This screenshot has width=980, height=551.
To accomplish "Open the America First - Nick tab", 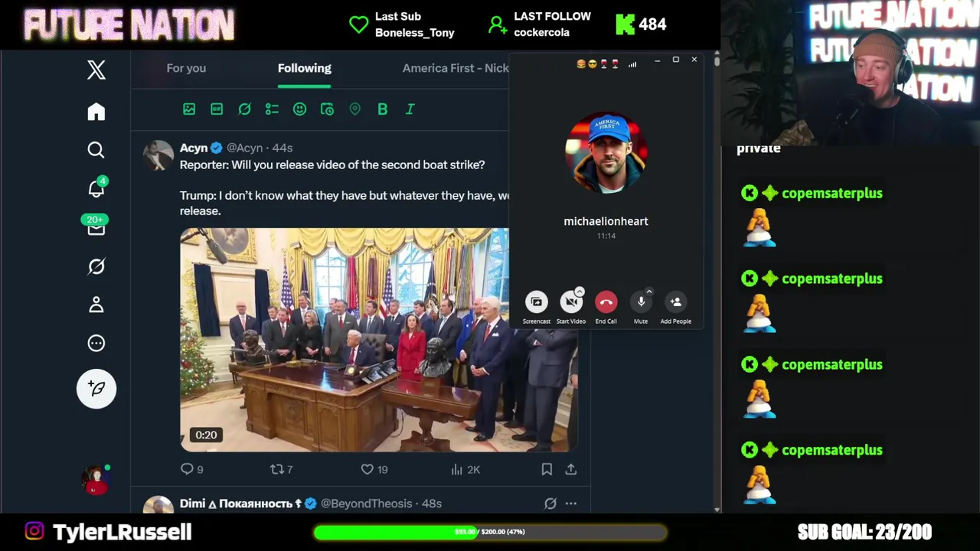I will point(456,68).
